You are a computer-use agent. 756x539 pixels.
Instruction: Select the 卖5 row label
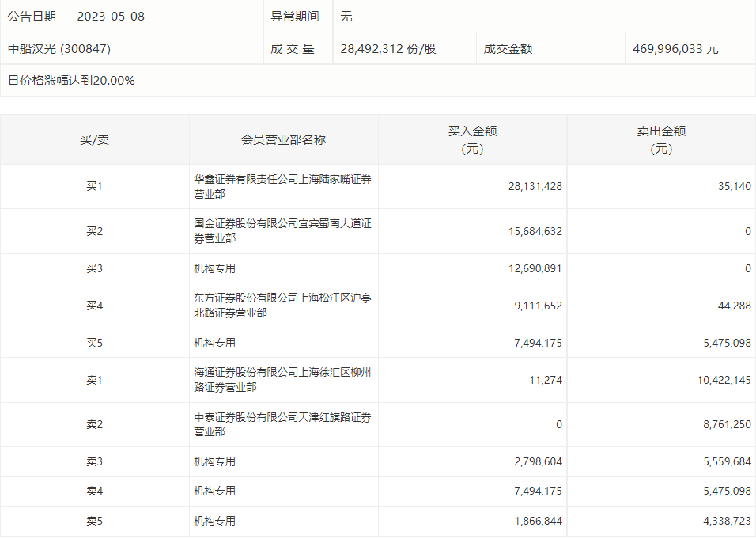(x=95, y=521)
